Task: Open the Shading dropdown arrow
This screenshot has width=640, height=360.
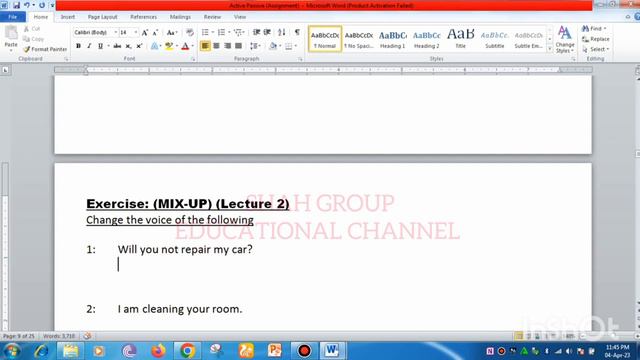Action: [x=280, y=46]
